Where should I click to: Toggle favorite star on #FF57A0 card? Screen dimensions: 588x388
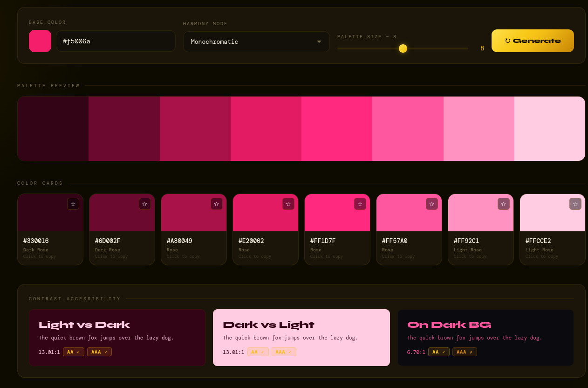click(x=432, y=204)
